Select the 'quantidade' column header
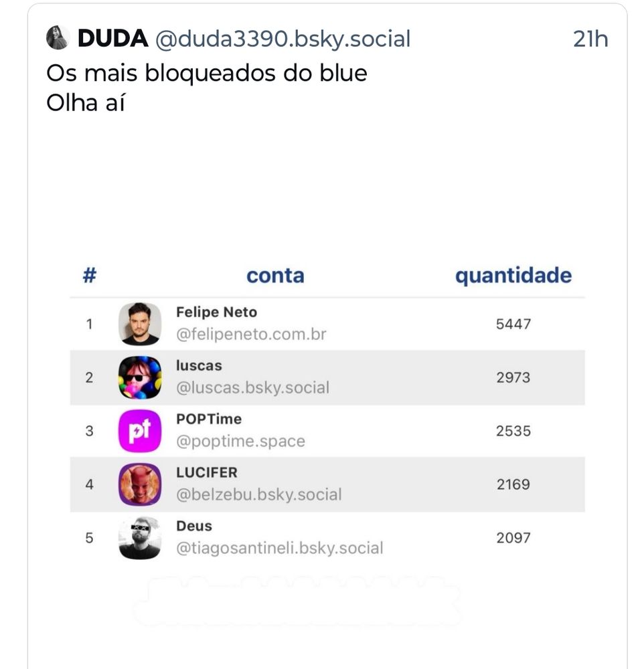 click(x=513, y=276)
